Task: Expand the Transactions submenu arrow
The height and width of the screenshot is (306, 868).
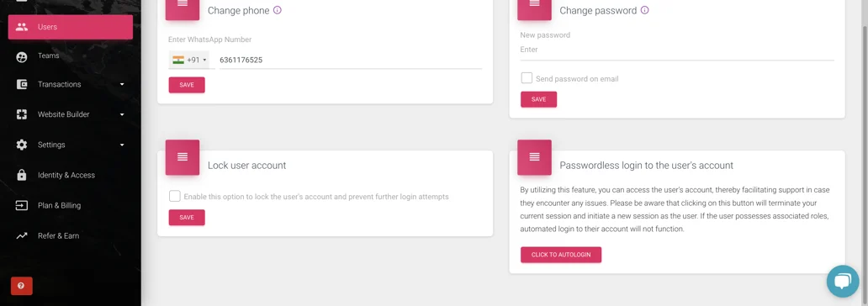Action: click(x=122, y=85)
